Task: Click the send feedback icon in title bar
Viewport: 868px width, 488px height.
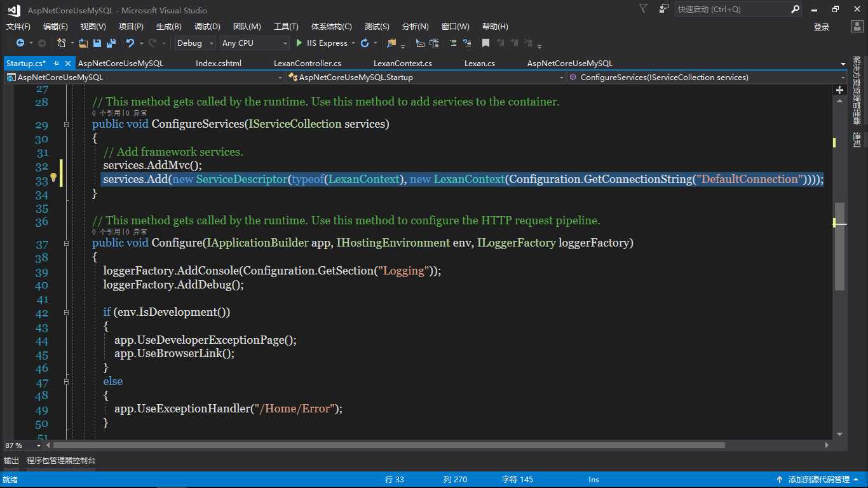Action: click(x=663, y=9)
